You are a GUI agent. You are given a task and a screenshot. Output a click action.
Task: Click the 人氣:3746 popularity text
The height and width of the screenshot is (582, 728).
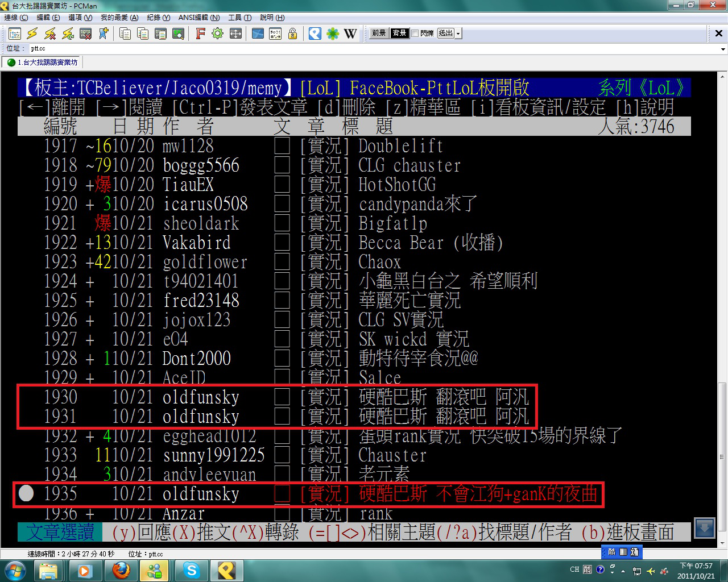636,126
